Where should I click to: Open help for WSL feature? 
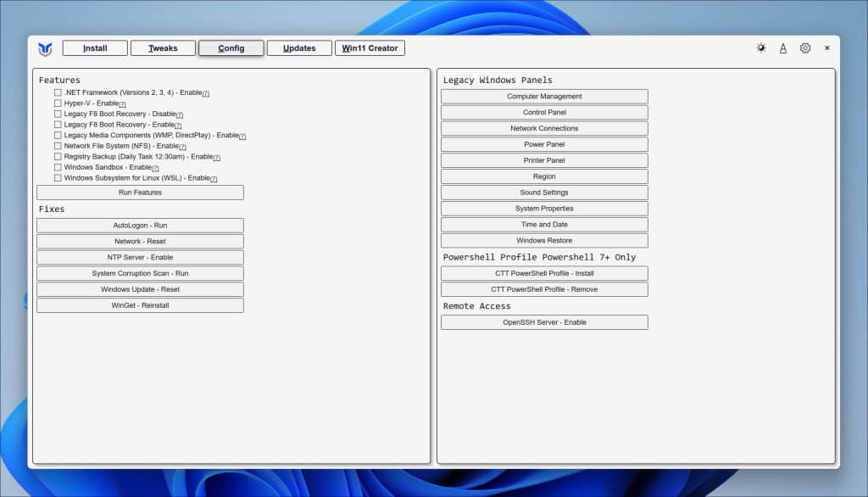[x=214, y=179]
